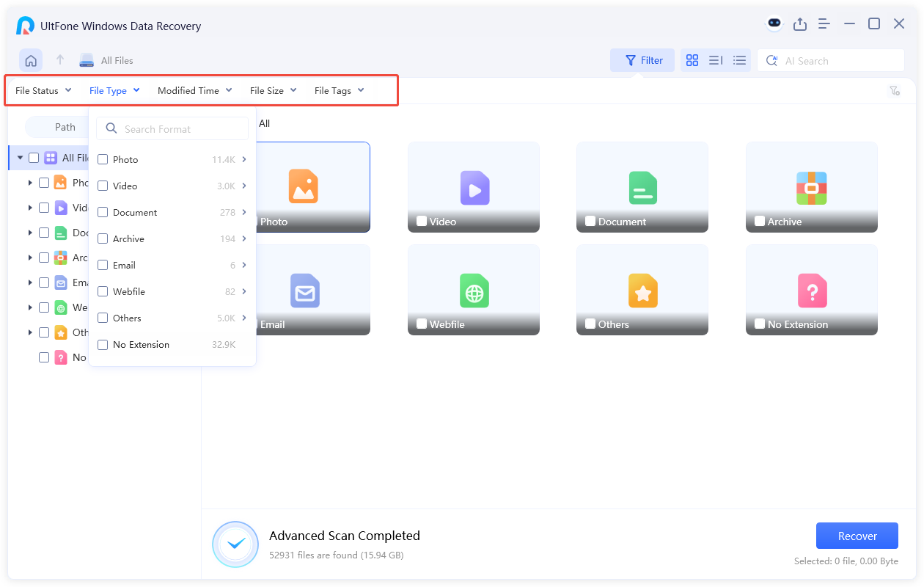
Task: Expand the Document tree item arrow
Action: click(31, 233)
